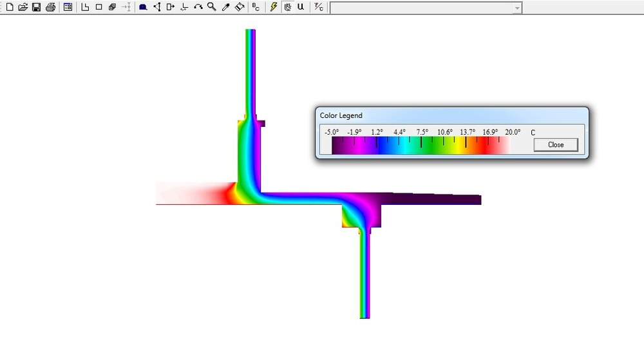The image size is (644, 355).
Task: Click the stacked-squares copy tool icon
Action: pos(112,7)
